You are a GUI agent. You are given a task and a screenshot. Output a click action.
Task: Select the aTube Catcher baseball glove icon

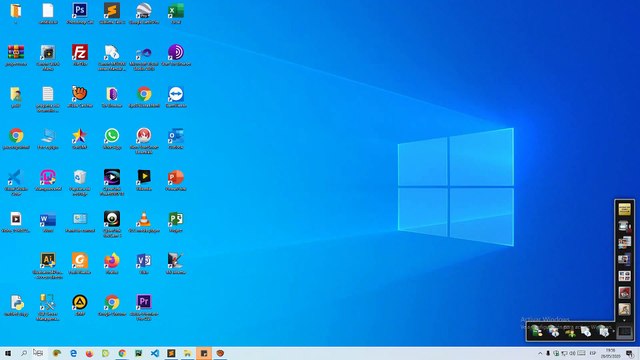tap(80, 97)
